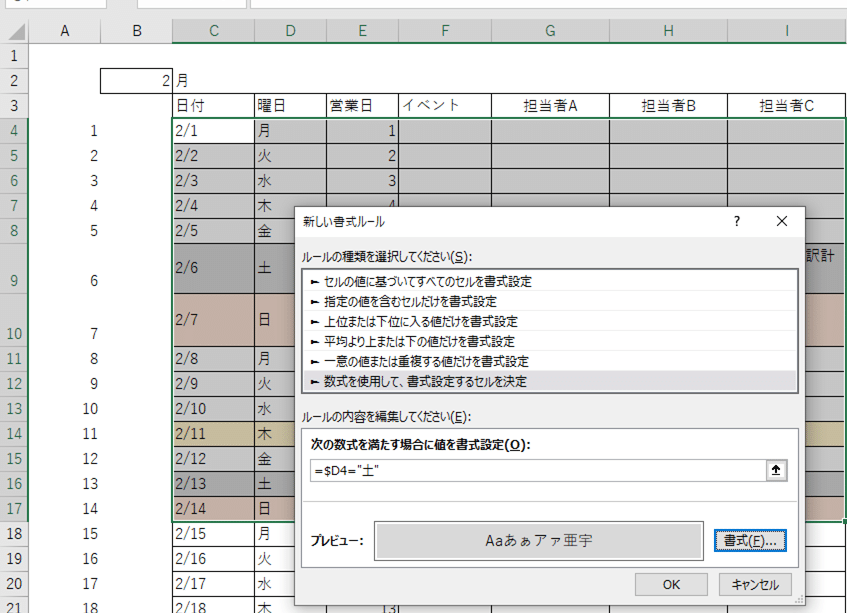
Task: Click the 日 weekday cell in row 10
Action: tap(274, 320)
